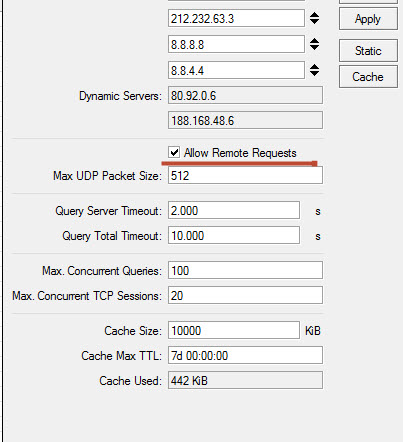403x442 pixels.
Task: Toggle the Allow Remote Requests checkbox
Action: pos(174,152)
